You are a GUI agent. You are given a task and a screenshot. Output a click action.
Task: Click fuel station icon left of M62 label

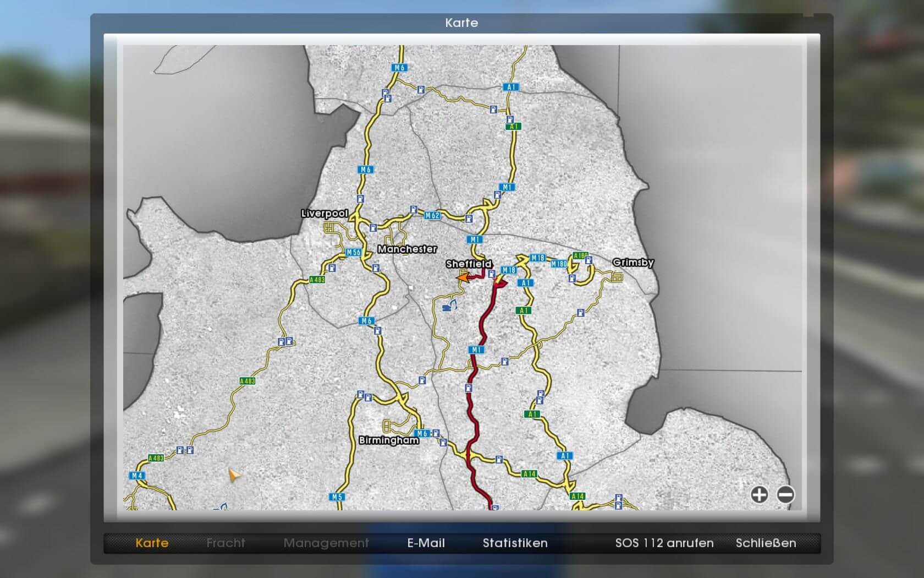coord(414,210)
